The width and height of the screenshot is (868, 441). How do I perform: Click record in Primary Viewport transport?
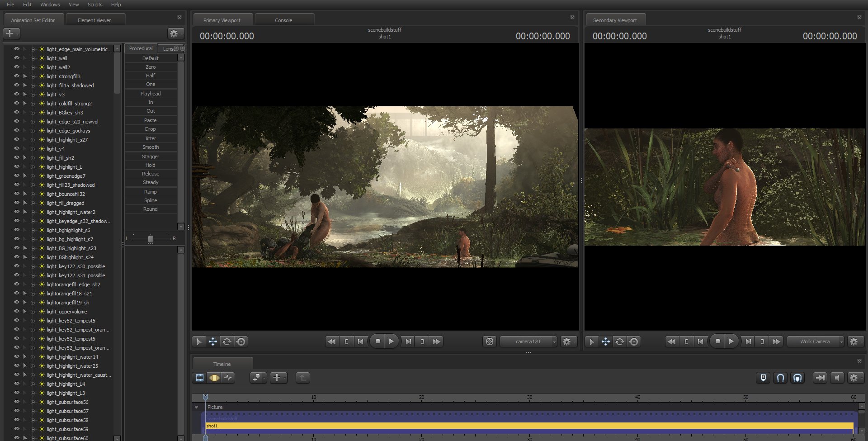click(x=378, y=341)
